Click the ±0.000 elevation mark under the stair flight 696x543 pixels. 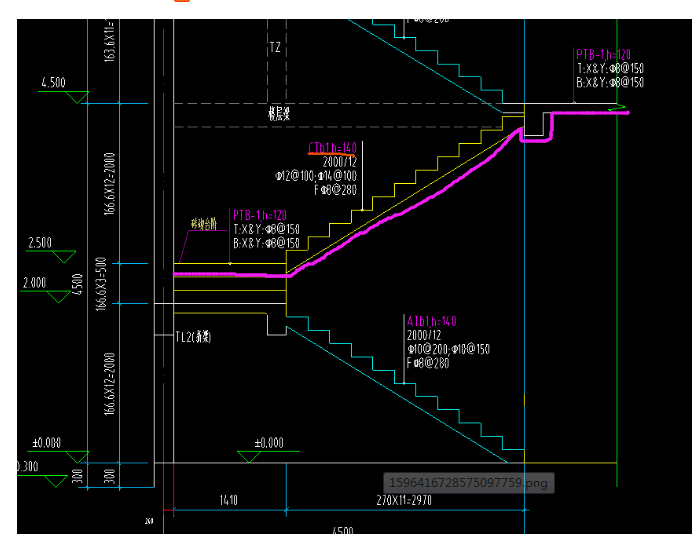coord(269,443)
